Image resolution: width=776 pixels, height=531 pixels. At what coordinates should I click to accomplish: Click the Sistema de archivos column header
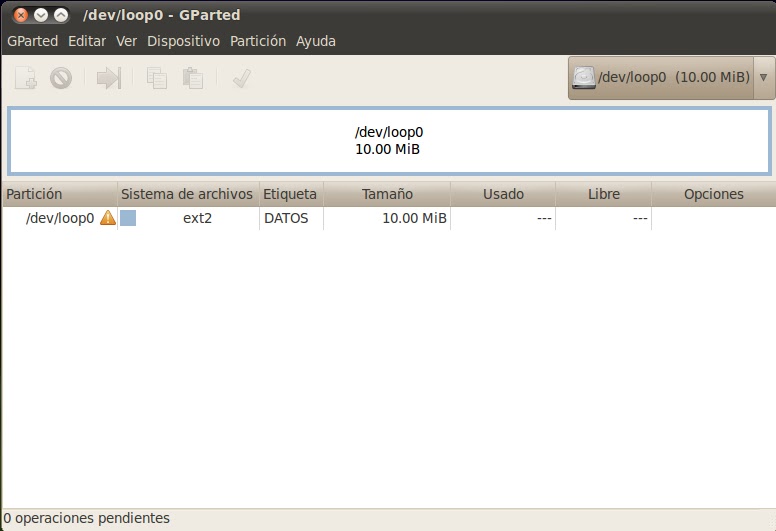(188, 194)
